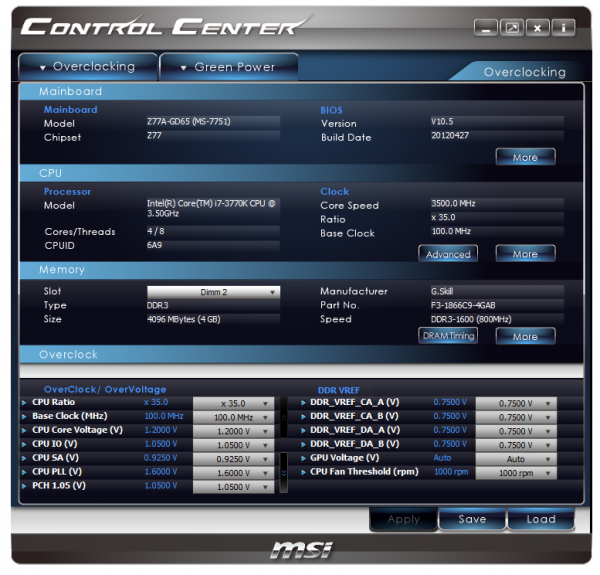Load a saved overclock profile
The image size is (600, 575).
(541, 519)
